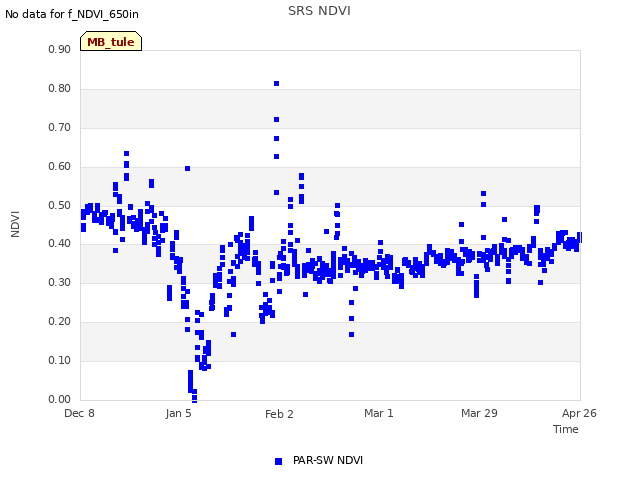Click the 0.80 y-axis tick label
Viewport: 640px width, 480px height.
click(x=60, y=88)
